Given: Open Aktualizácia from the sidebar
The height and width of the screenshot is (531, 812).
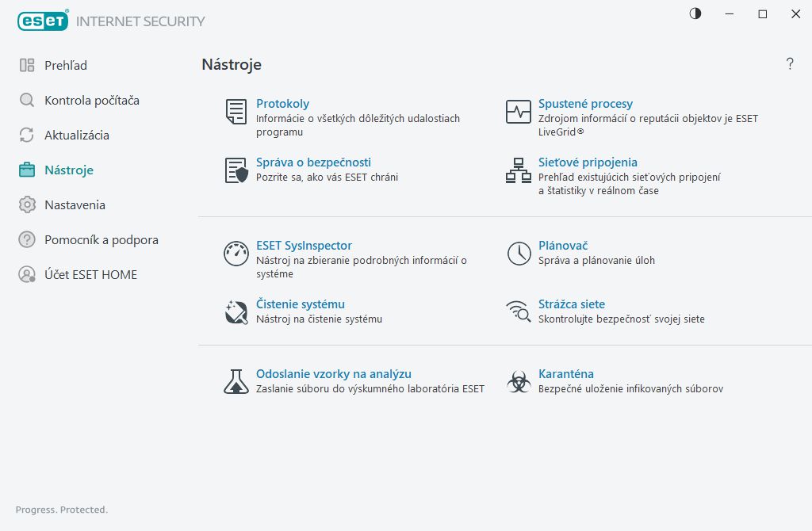Looking at the screenshot, I should pos(76,136).
